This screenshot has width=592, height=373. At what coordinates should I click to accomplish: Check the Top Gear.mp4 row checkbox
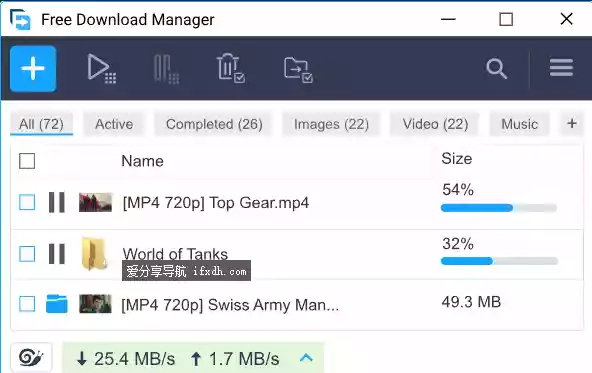click(x=27, y=202)
